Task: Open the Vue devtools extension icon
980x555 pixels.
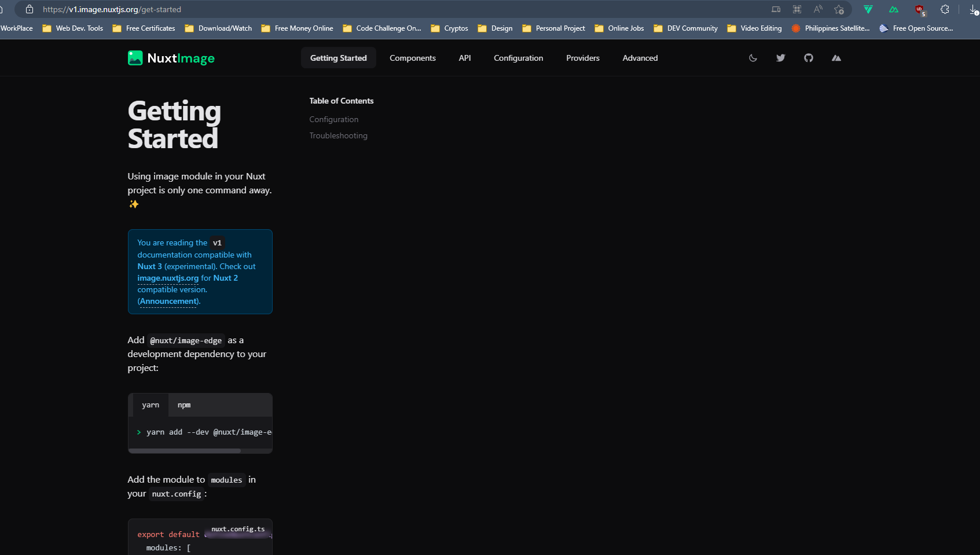Action: [868, 9]
